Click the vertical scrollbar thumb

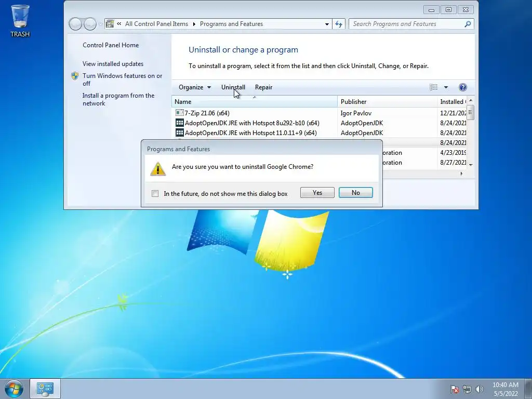[x=471, y=112]
